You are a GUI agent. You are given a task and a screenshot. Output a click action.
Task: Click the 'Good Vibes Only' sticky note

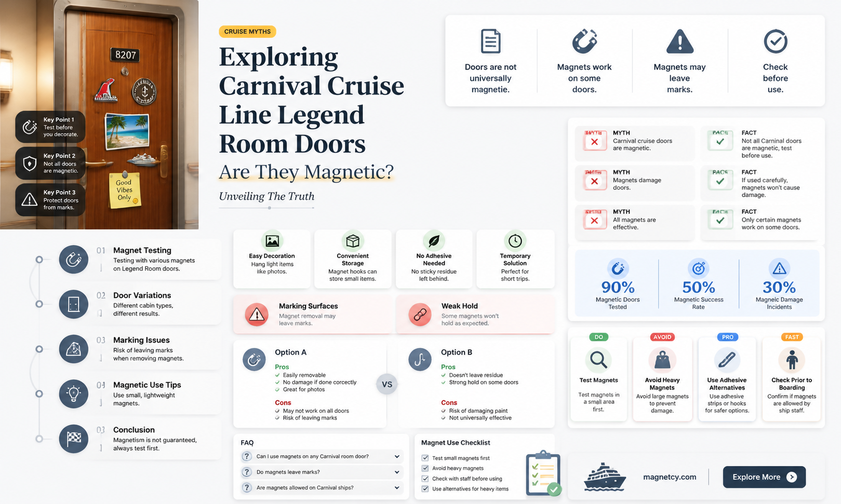tap(125, 190)
